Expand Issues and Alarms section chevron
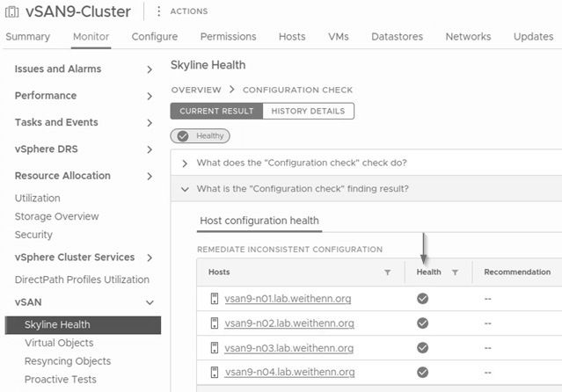562x392 pixels. point(150,69)
